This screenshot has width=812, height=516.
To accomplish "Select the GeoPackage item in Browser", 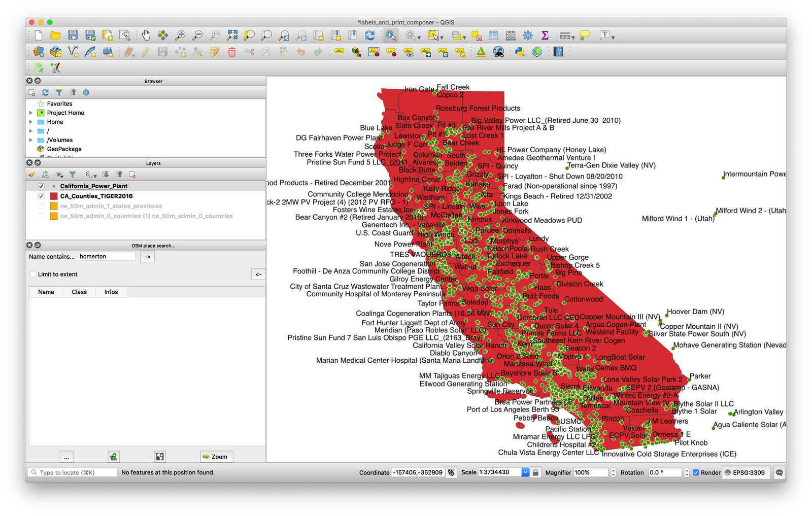I will tap(64, 149).
